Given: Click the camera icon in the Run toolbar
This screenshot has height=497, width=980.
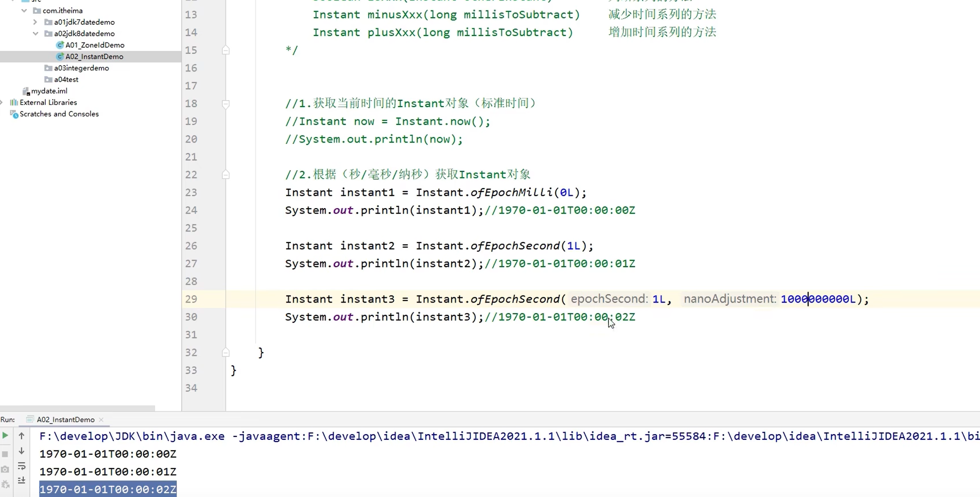Looking at the screenshot, I should (x=5, y=469).
